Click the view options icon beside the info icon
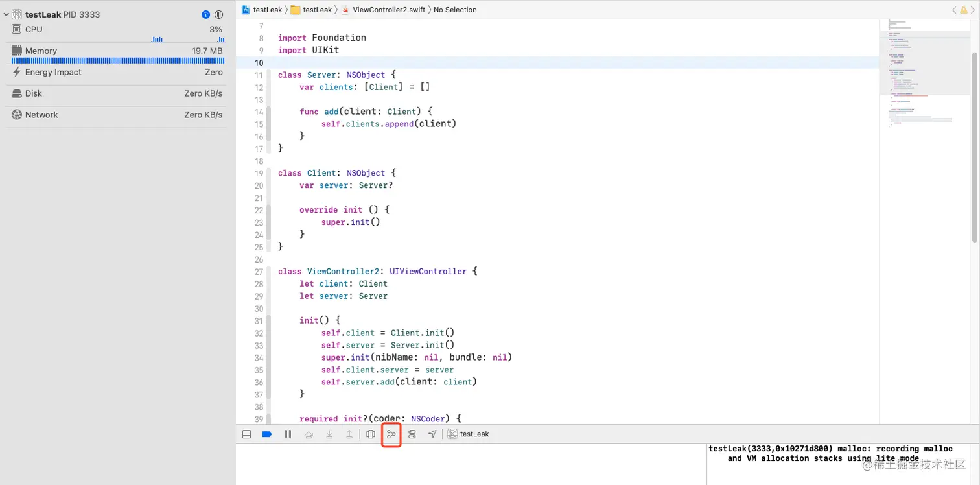980x485 pixels. point(218,14)
